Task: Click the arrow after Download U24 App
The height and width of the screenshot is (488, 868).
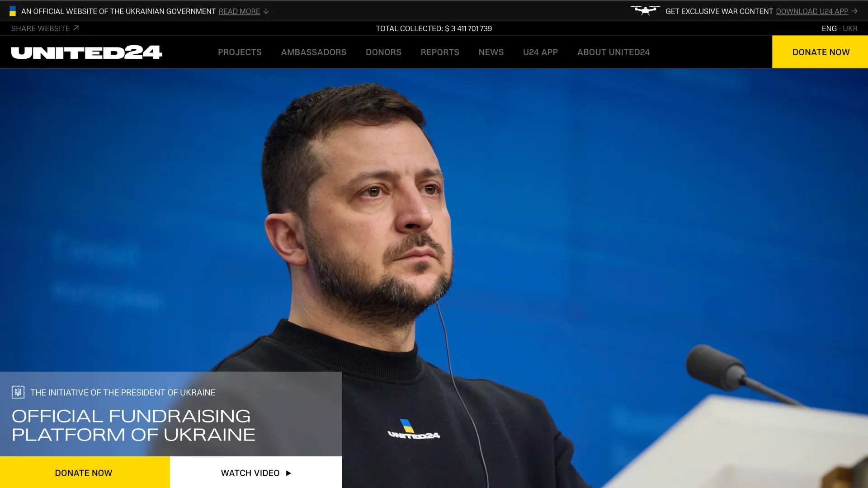Action: point(854,11)
